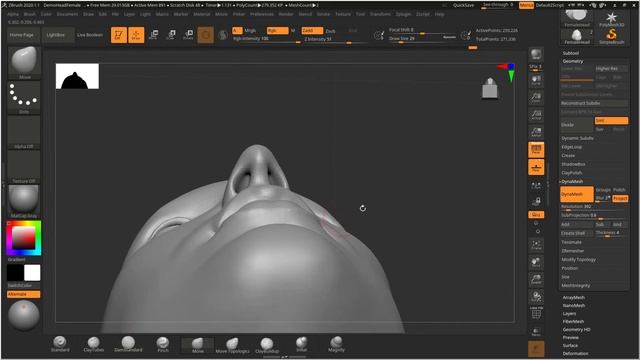Choose the Standard brush
640x360 pixels.
point(60,344)
